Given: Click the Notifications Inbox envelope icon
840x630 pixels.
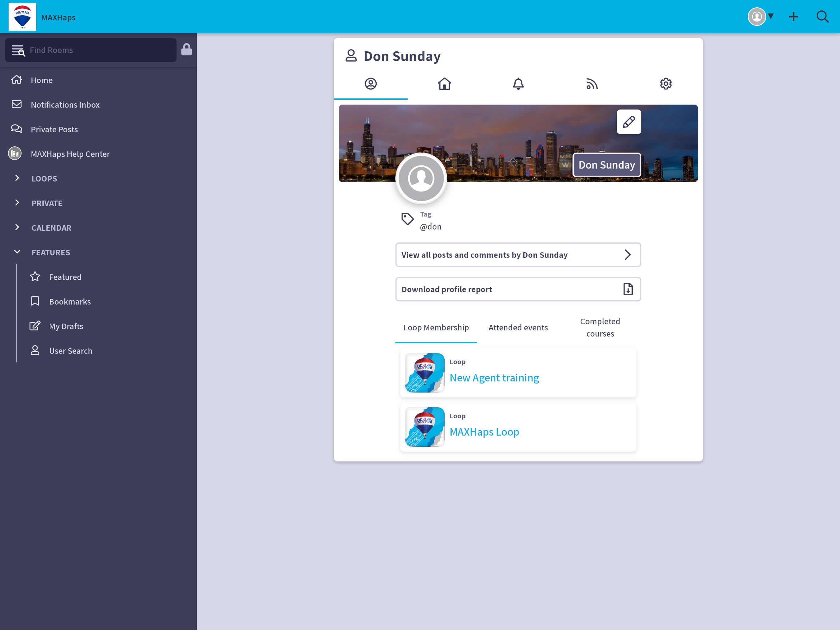Looking at the screenshot, I should (x=16, y=104).
